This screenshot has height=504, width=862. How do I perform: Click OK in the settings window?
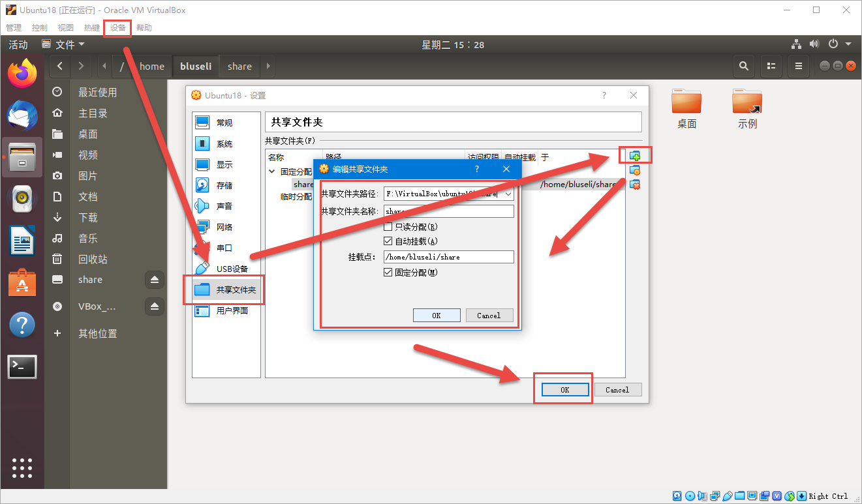[565, 389]
